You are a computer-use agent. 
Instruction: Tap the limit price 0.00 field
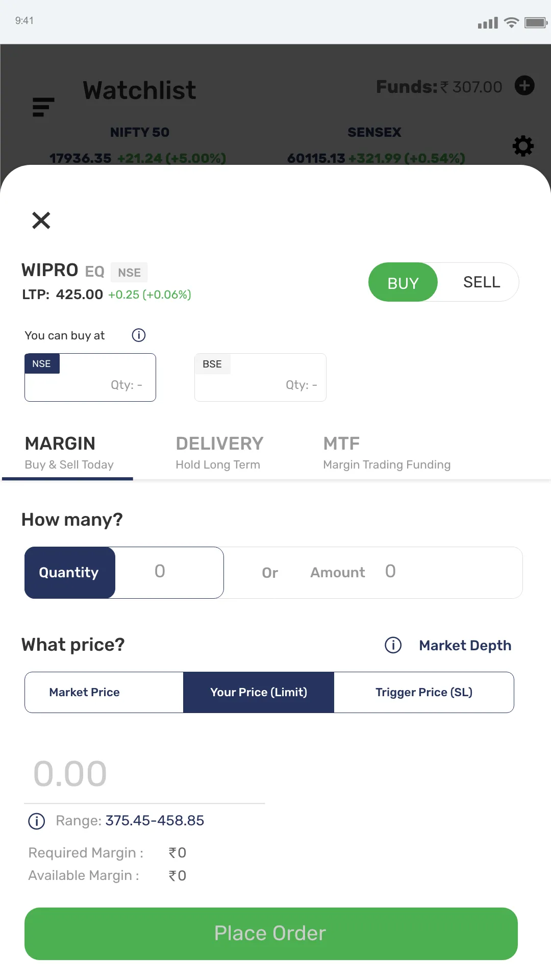[x=70, y=772]
